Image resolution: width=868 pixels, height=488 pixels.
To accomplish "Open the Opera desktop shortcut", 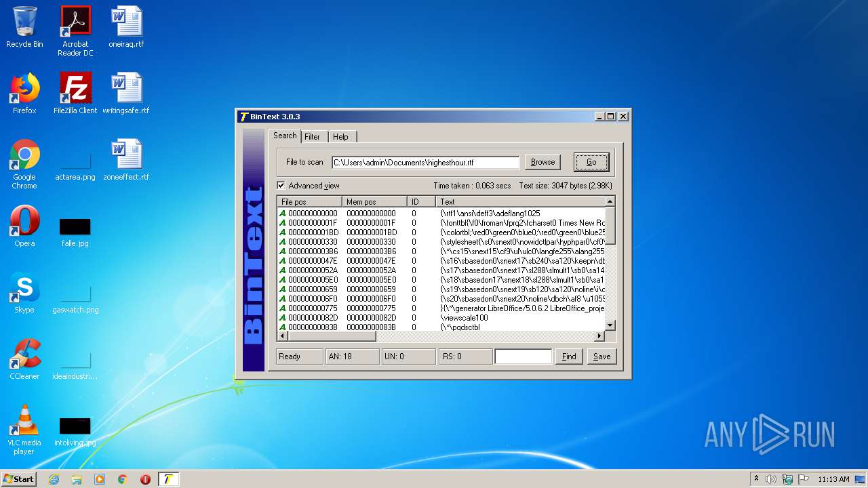I will [24, 227].
